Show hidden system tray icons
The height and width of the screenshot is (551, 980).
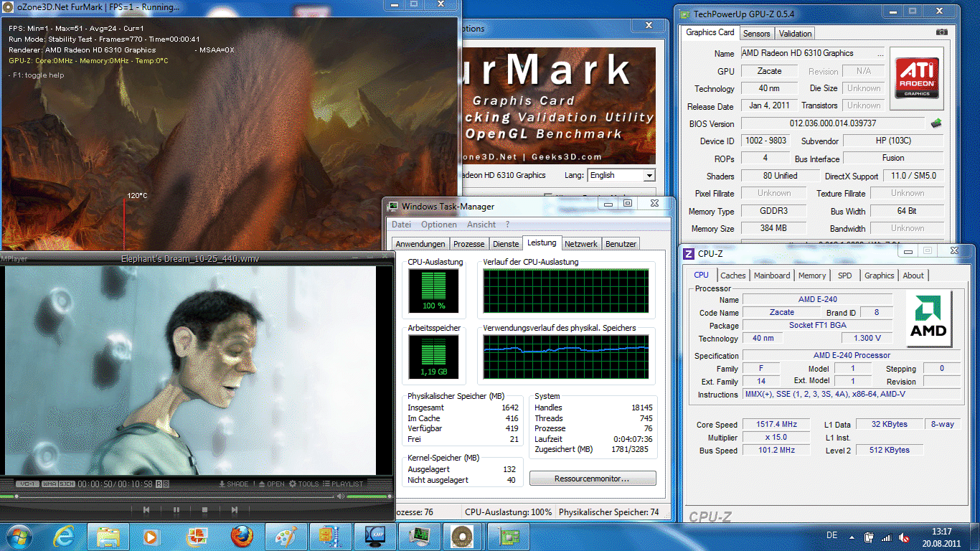(x=852, y=537)
